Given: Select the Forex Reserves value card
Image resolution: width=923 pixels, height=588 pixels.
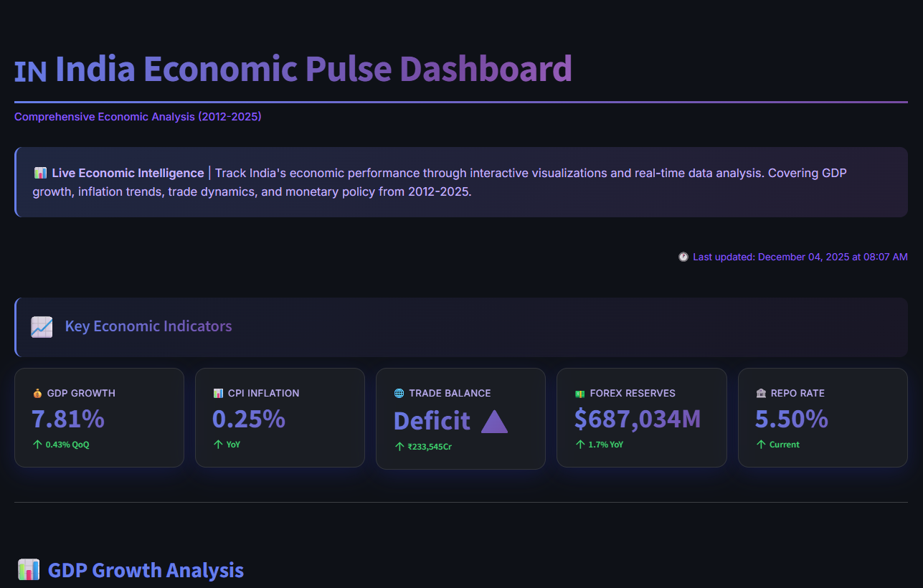Looking at the screenshot, I should click(641, 417).
